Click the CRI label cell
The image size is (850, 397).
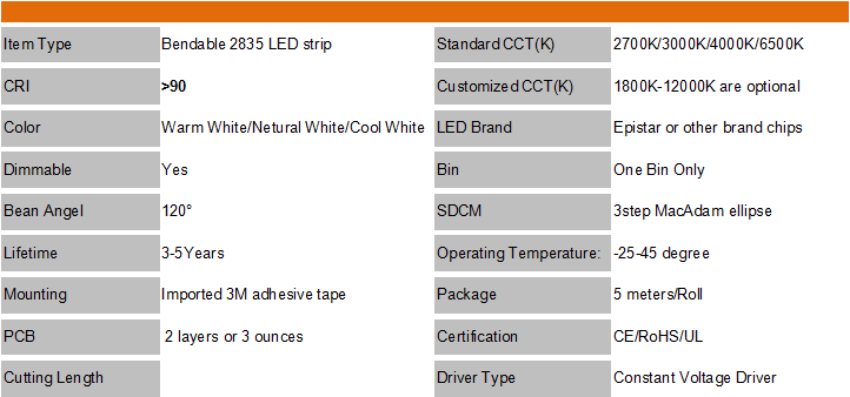coord(80,86)
